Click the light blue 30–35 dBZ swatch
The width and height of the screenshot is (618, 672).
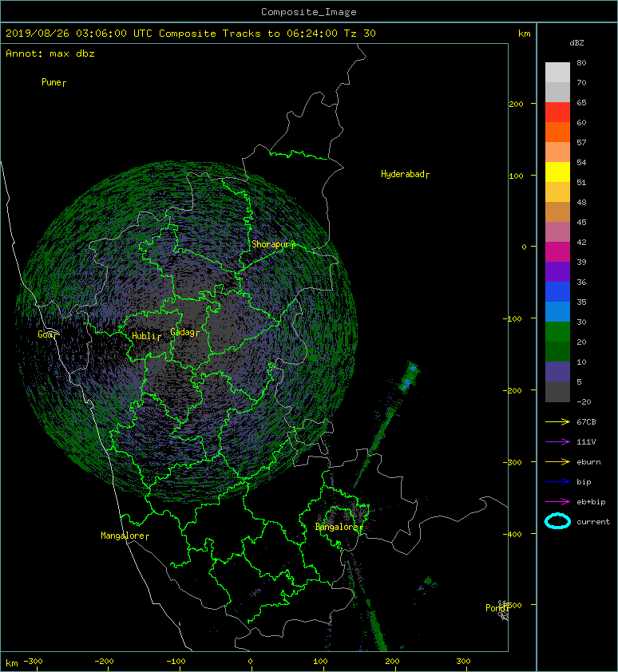tap(557, 312)
